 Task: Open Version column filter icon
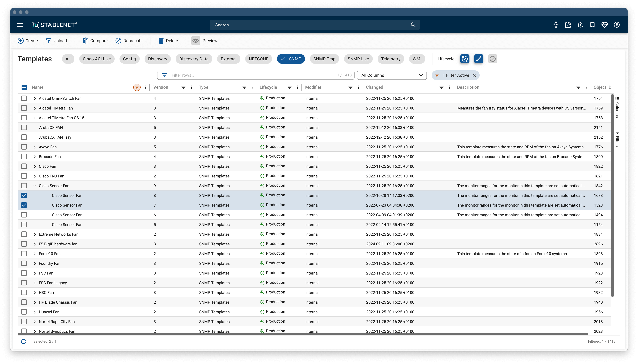[183, 87]
